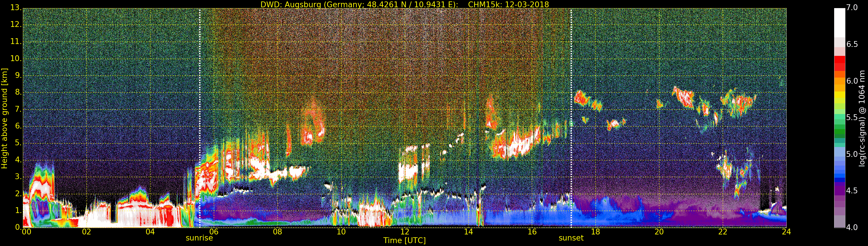Screen dimensions: 868x246
Task: Click the '16' time tick label
Action: point(532,232)
